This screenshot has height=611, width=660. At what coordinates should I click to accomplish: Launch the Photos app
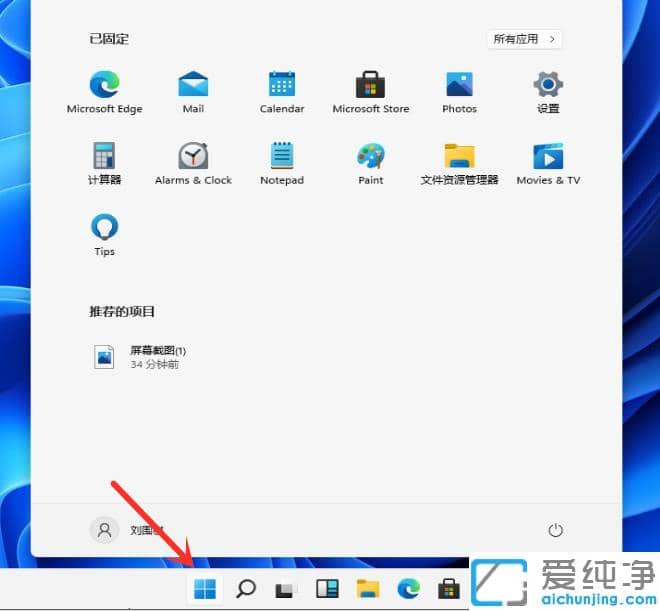click(459, 92)
